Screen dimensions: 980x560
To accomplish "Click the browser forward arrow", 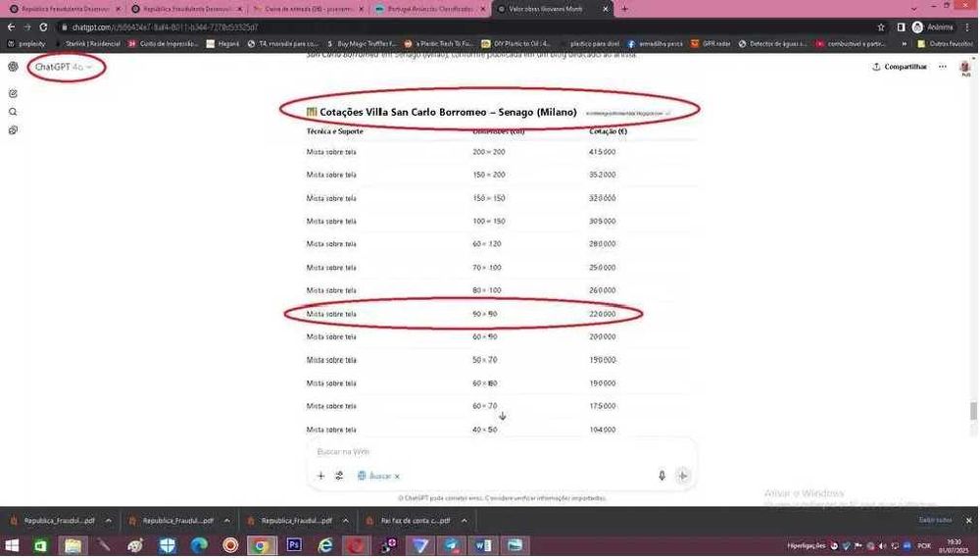I will [x=26, y=27].
